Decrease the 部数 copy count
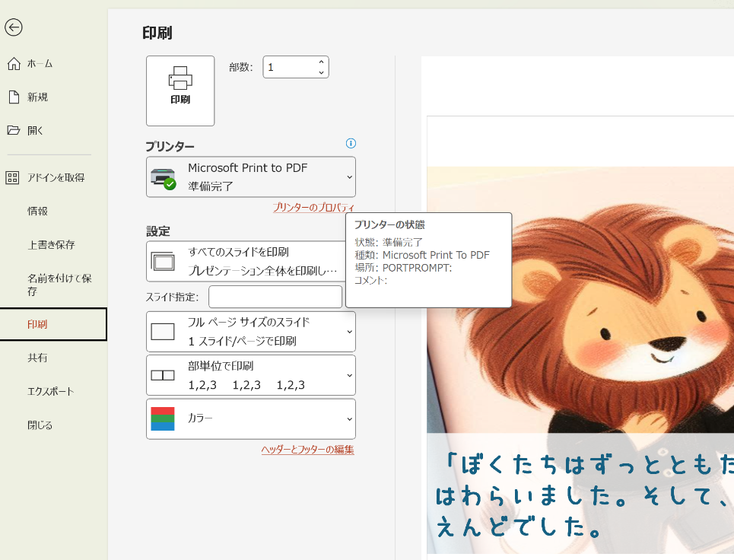734x560 pixels. tap(321, 72)
